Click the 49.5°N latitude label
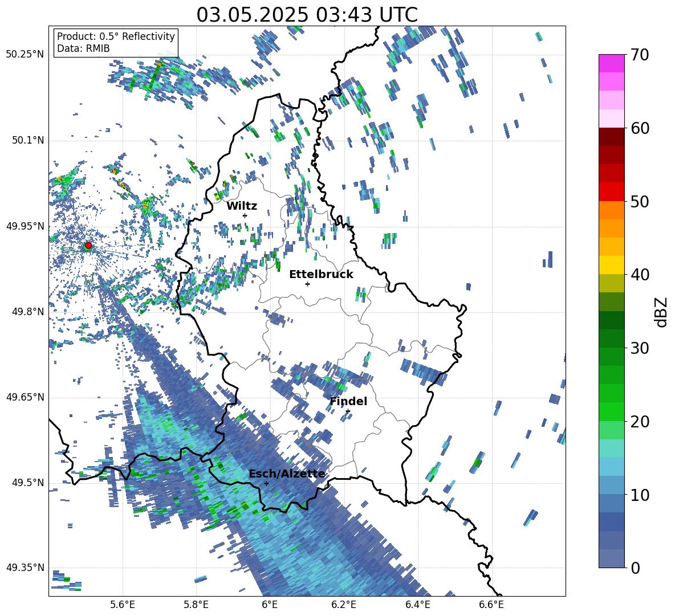 [27, 483]
